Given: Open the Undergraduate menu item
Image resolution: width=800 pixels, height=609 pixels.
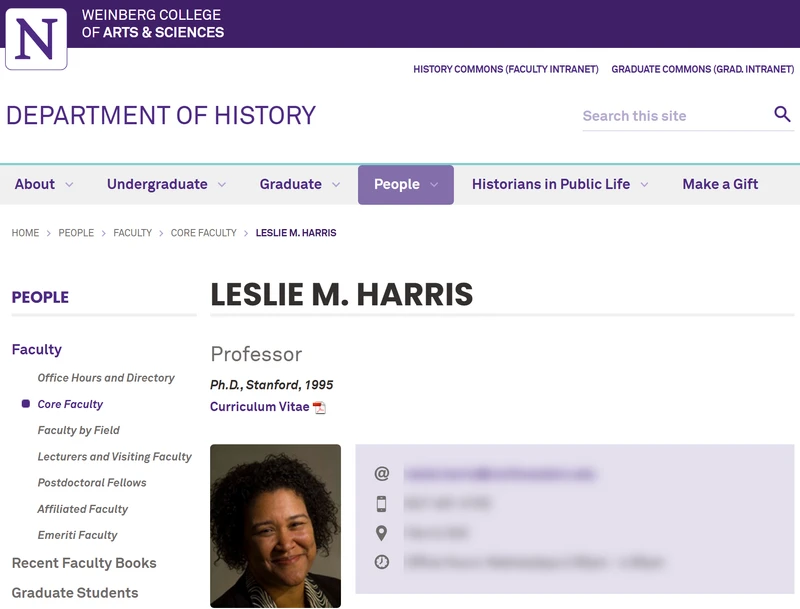Looking at the screenshot, I should (157, 184).
